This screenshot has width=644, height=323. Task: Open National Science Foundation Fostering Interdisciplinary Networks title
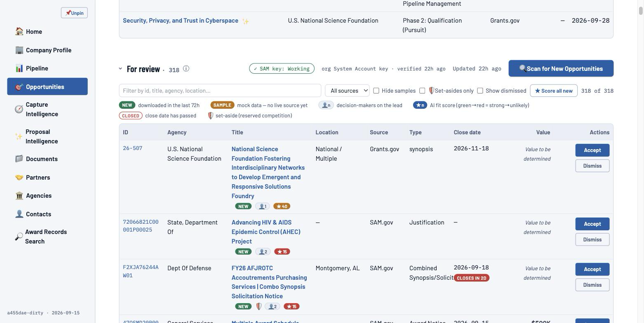(268, 172)
